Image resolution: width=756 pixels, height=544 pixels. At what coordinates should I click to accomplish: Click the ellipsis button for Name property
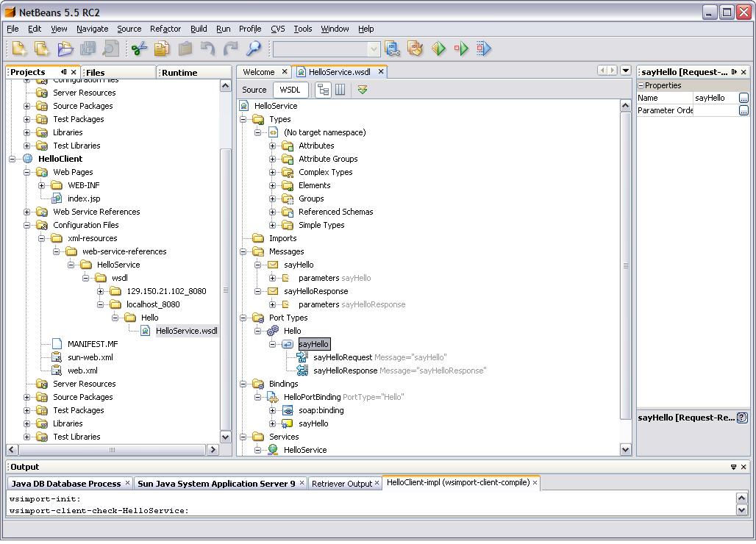[743, 98]
